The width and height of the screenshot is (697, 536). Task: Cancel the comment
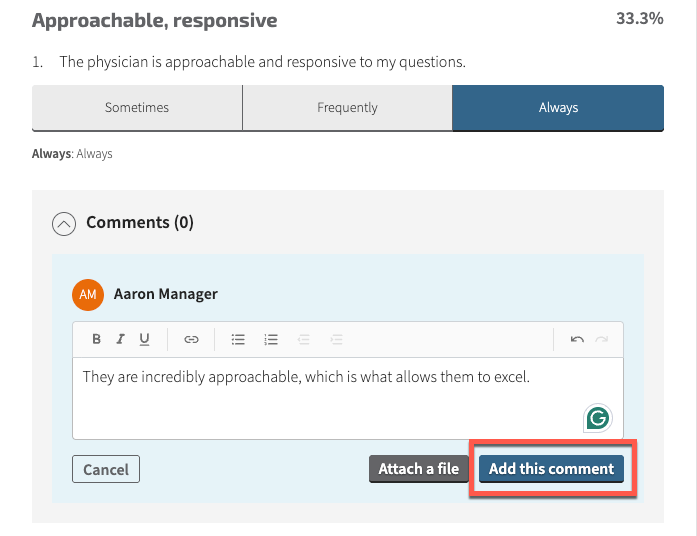pos(106,469)
